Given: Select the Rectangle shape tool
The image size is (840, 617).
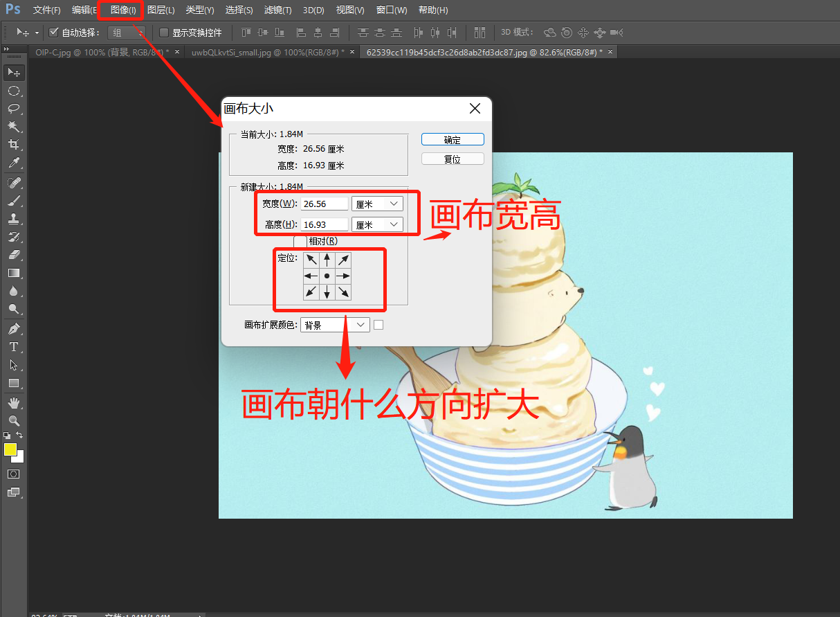Looking at the screenshot, I should pos(14,383).
